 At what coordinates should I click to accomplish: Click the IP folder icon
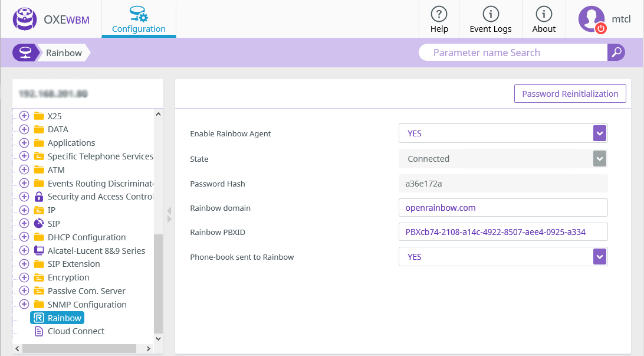[38, 210]
